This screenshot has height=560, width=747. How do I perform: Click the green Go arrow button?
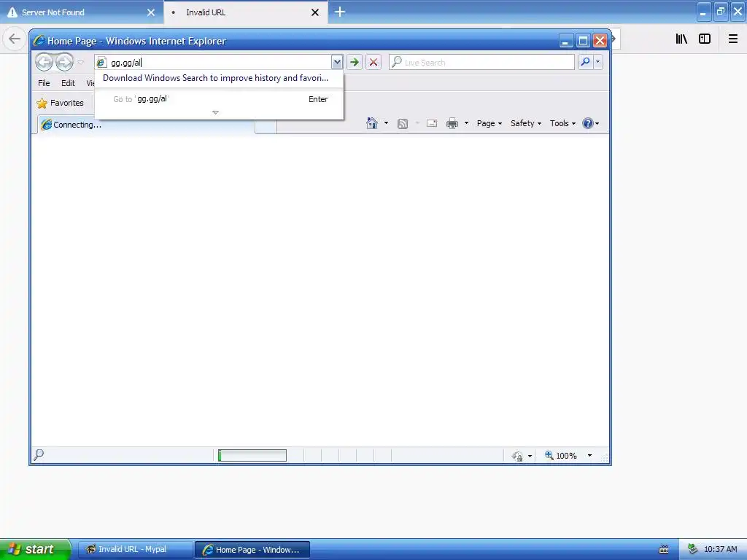[x=354, y=63]
